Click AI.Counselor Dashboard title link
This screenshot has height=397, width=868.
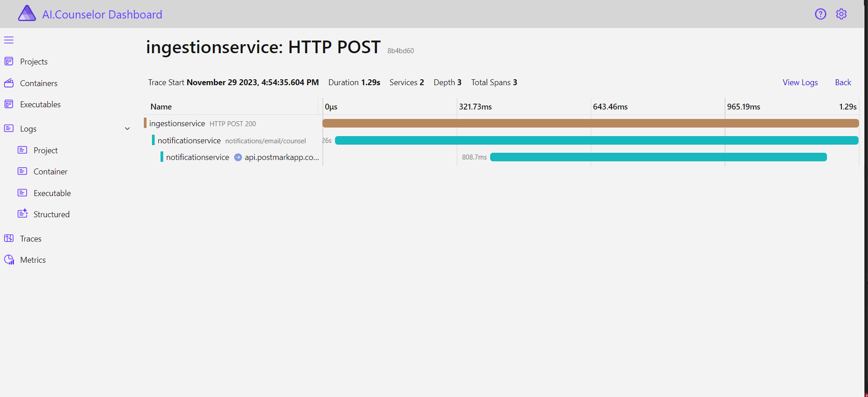point(102,14)
